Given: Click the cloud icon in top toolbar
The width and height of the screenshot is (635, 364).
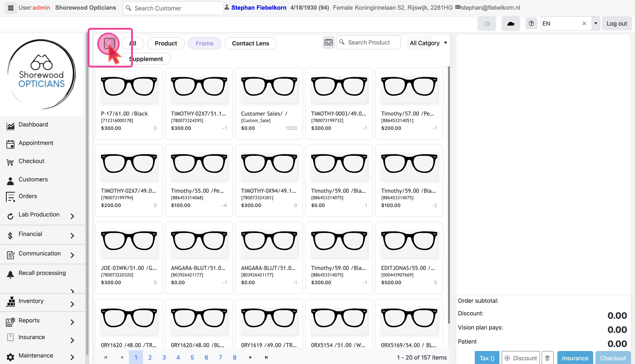Looking at the screenshot, I should coord(511,24).
